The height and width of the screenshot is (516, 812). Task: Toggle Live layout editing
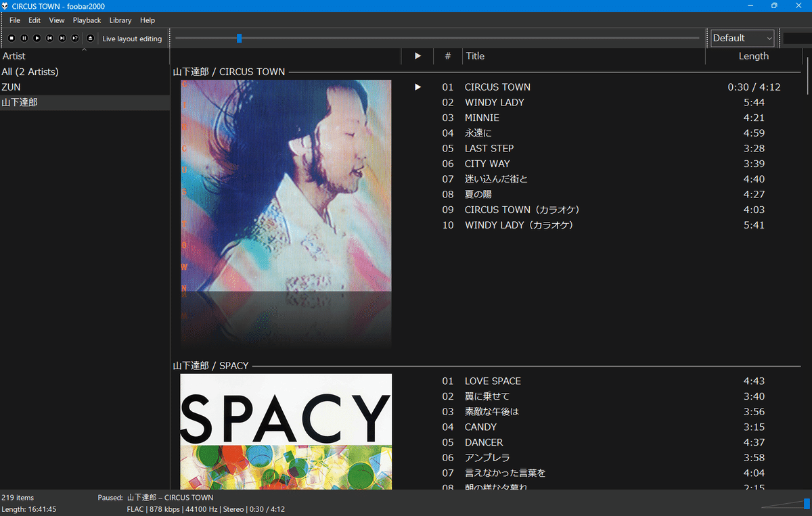(132, 39)
